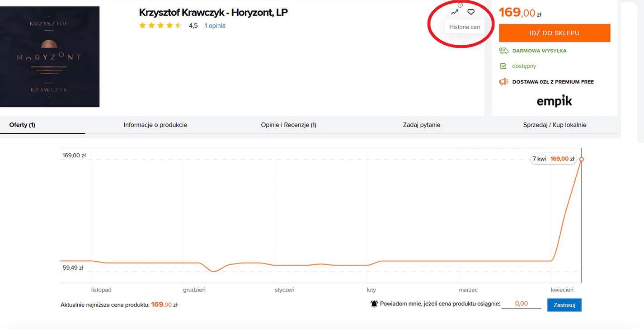The image size is (644, 329).
Task: Select the luty month label
Action: (x=371, y=290)
